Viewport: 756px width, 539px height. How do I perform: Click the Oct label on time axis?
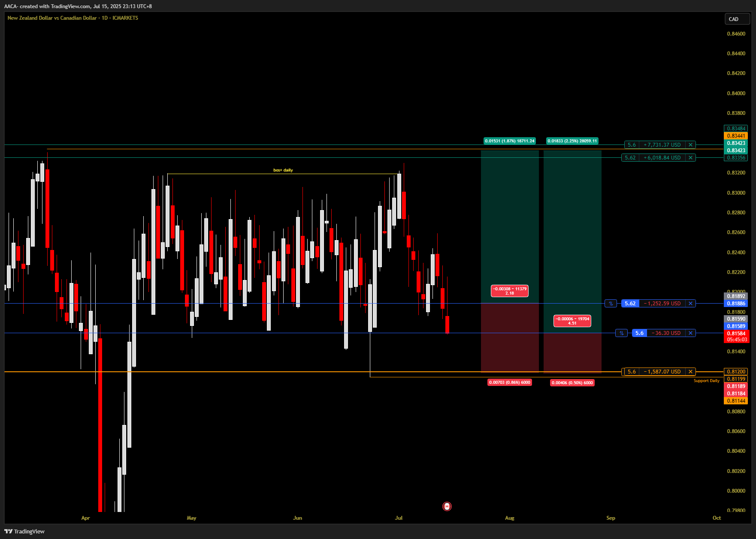click(717, 518)
